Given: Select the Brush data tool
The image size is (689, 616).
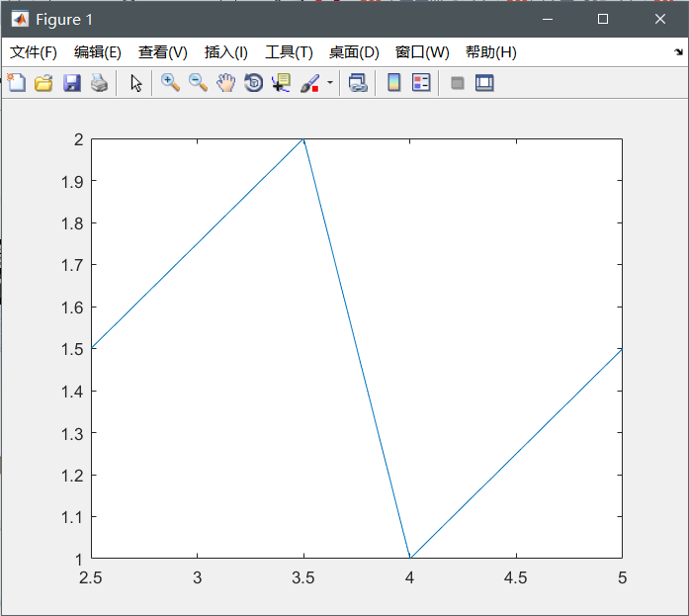Looking at the screenshot, I should [309, 83].
